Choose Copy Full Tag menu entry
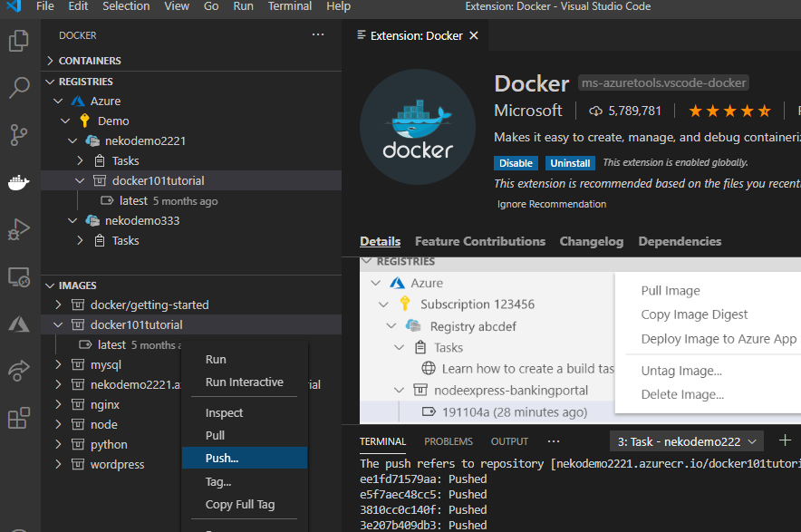The height and width of the screenshot is (532, 801). (245, 505)
